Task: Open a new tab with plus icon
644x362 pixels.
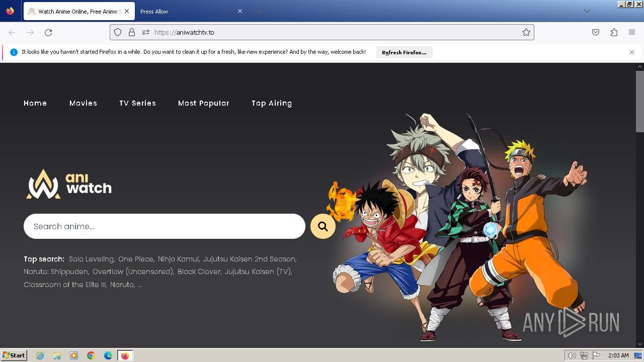Action: pos(259,11)
